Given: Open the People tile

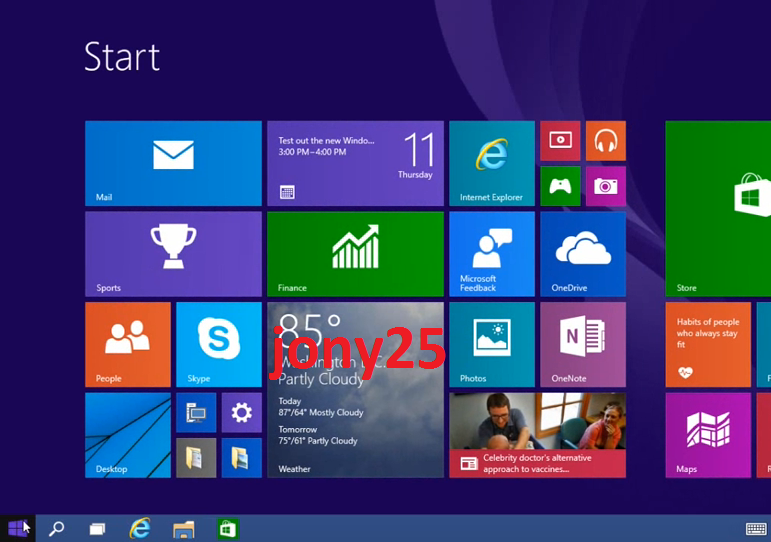Looking at the screenshot, I should click(127, 344).
